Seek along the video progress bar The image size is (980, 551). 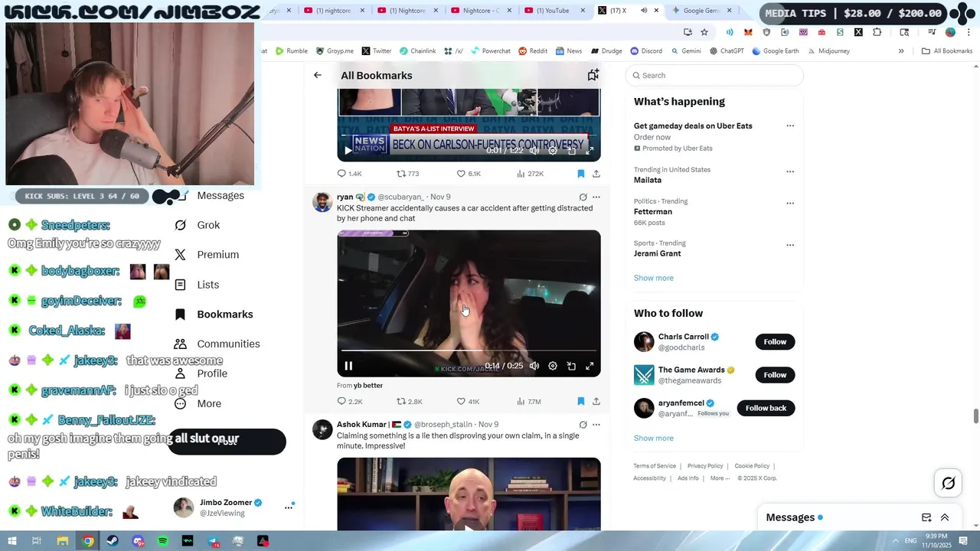[x=469, y=351]
